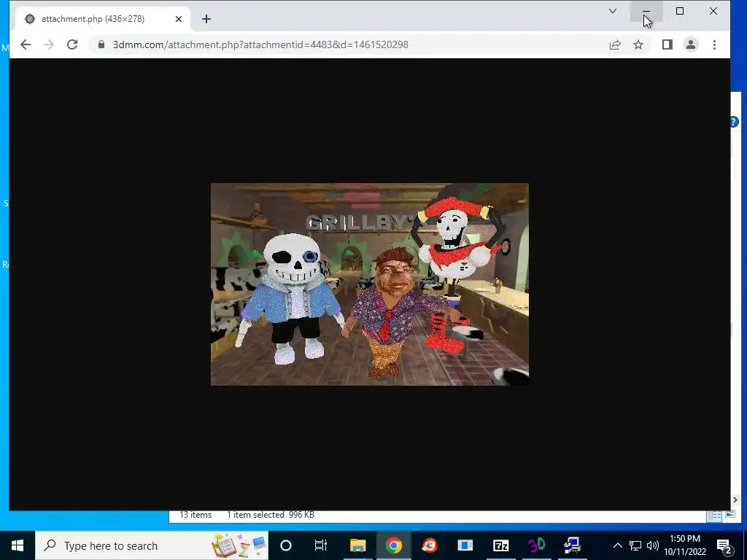Image resolution: width=747 pixels, height=560 pixels.
Task: Click the forward navigation arrow
Action: (x=49, y=44)
